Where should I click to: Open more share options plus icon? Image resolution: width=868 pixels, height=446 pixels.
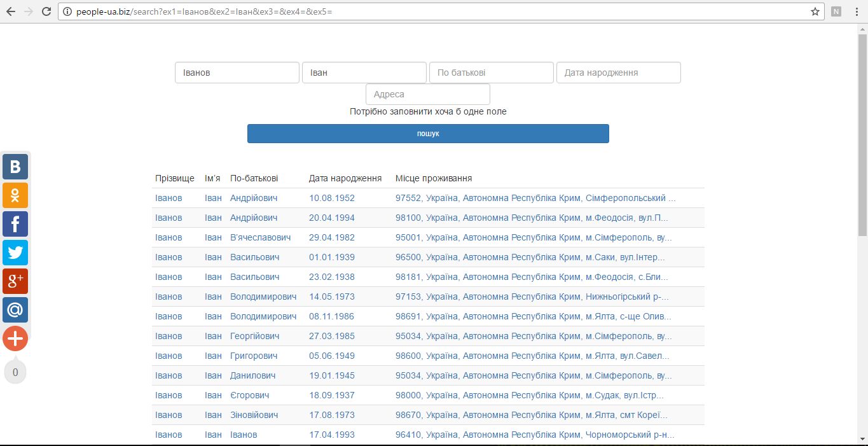[x=15, y=338]
